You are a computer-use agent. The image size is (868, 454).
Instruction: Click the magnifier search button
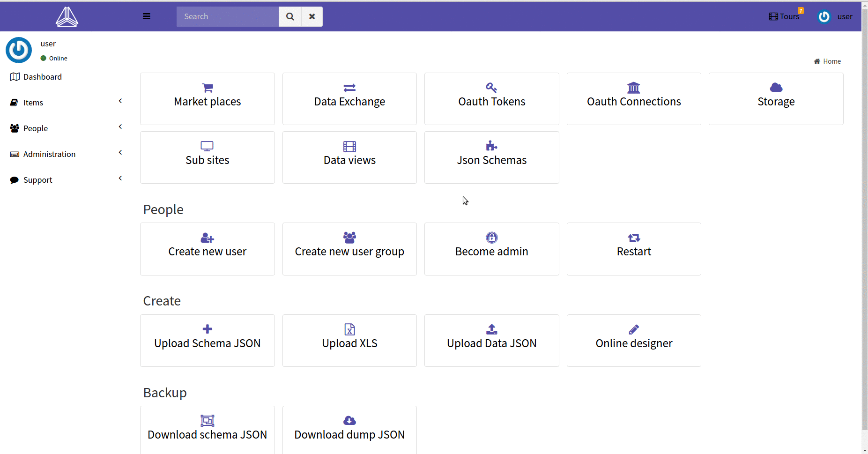coord(290,16)
